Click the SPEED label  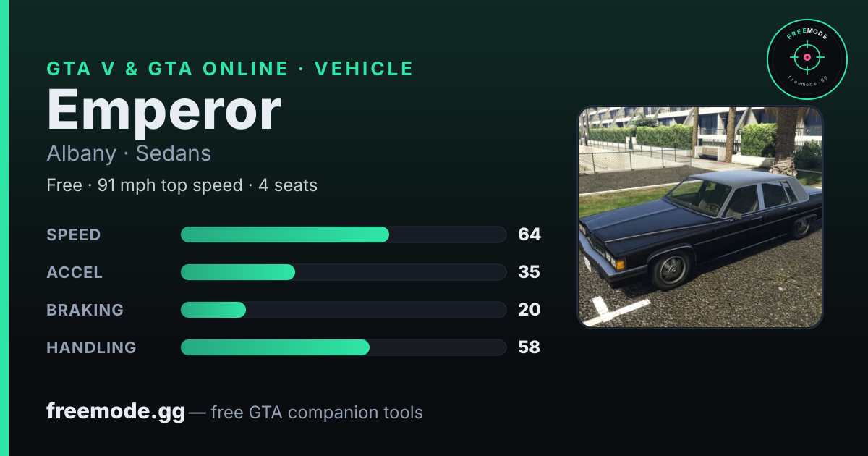coord(74,235)
